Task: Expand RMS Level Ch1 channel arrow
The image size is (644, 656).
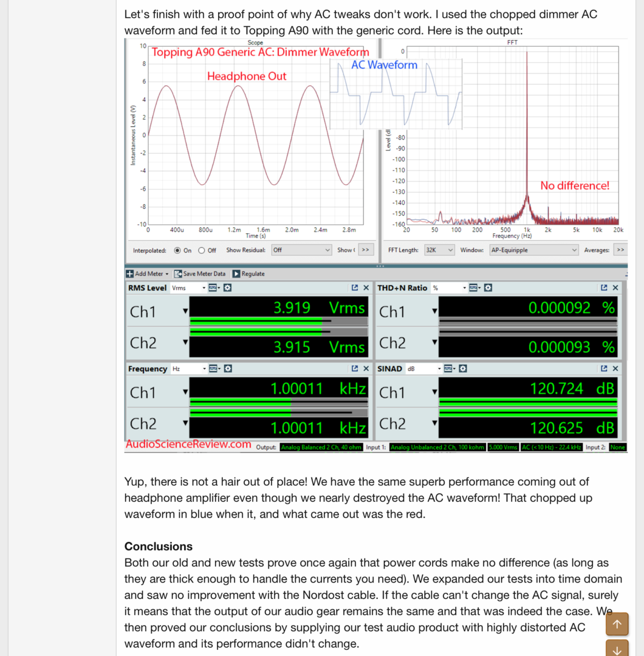Action: tap(185, 311)
